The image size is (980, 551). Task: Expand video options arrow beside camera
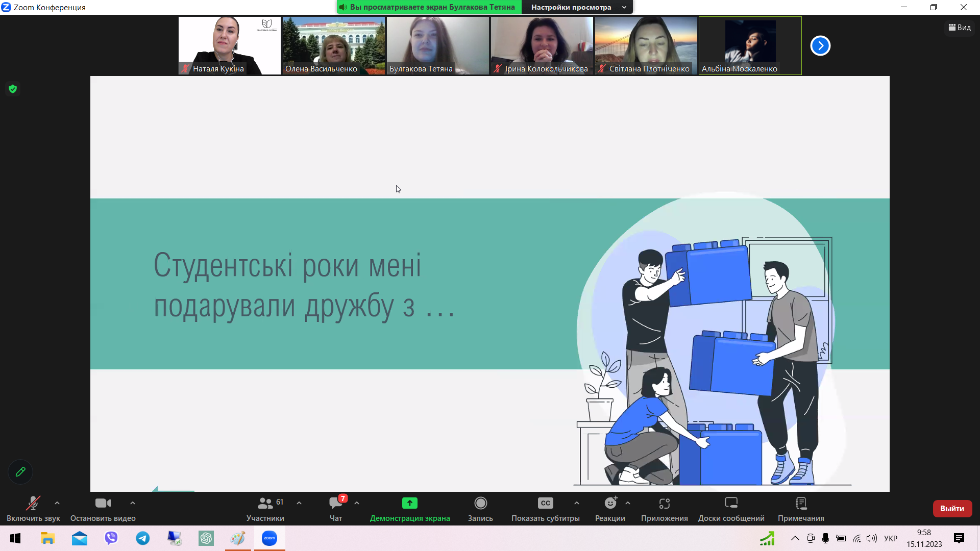[133, 503]
